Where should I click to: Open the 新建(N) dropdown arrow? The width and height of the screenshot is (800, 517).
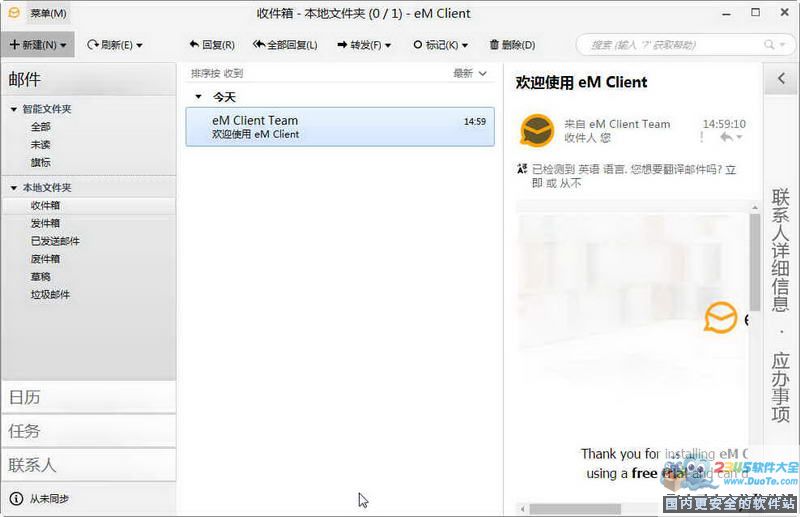tap(63, 45)
